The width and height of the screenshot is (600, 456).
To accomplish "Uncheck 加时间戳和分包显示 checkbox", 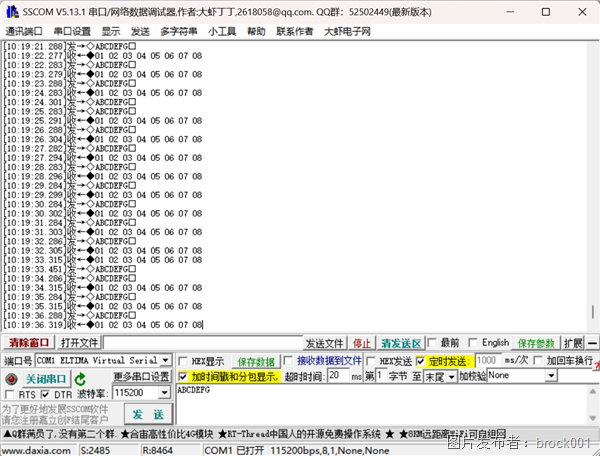I will pos(183,377).
